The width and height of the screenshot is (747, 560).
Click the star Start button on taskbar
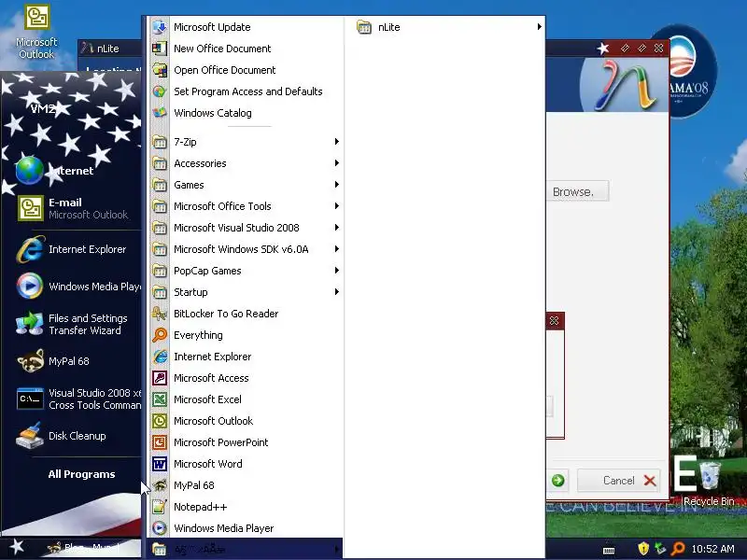(17, 546)
